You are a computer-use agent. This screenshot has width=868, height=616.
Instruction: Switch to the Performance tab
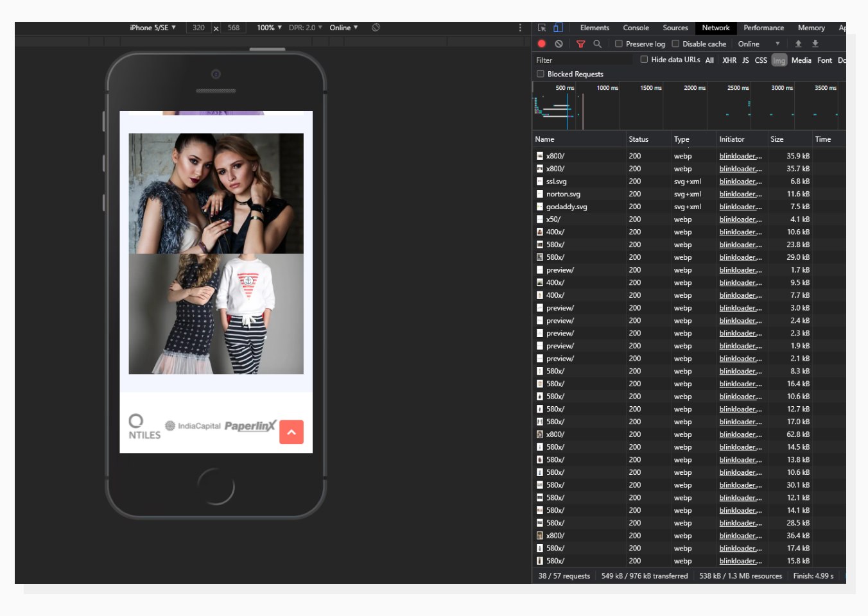(x=763, y=28)
